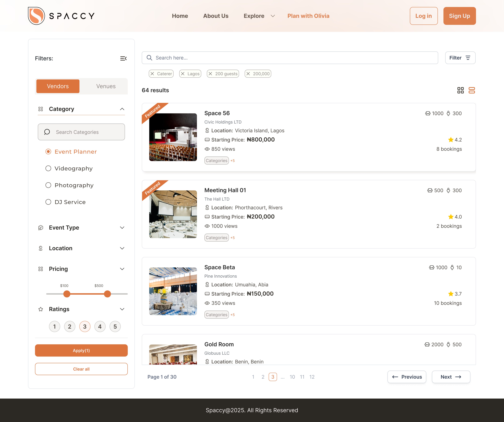Click Space 56 standing capacity icon
Image resolution: width=504 pixels, height=422 pixels.
tap(448, 113)
